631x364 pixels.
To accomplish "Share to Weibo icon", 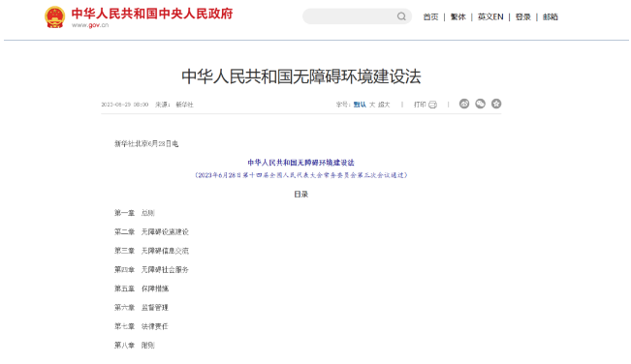I will coord(464,104).
